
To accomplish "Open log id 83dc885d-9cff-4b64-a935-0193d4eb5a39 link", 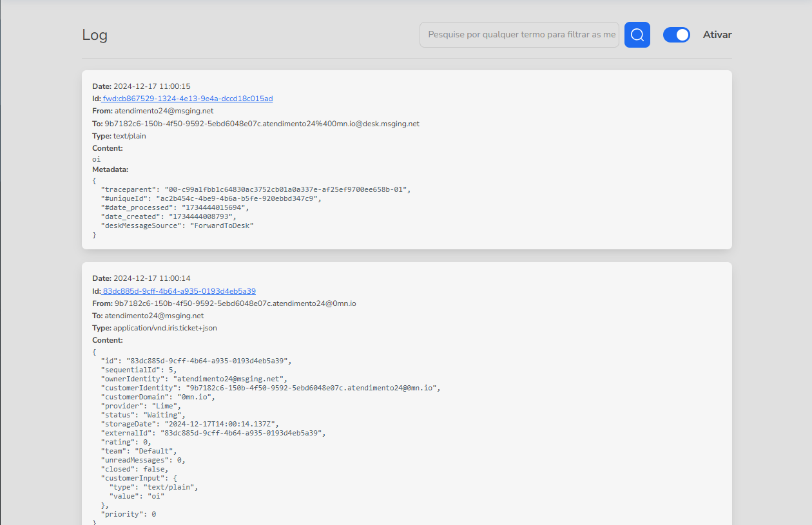I will 179,291.
